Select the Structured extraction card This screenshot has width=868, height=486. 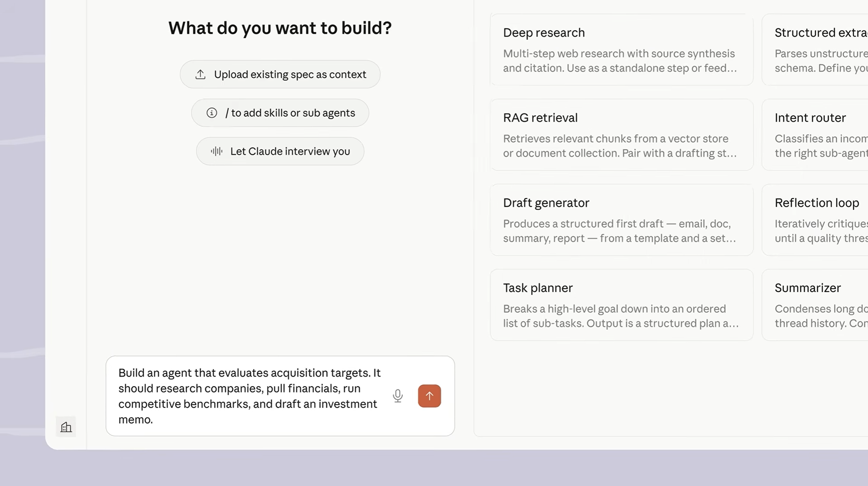click(x=814, y=50)
